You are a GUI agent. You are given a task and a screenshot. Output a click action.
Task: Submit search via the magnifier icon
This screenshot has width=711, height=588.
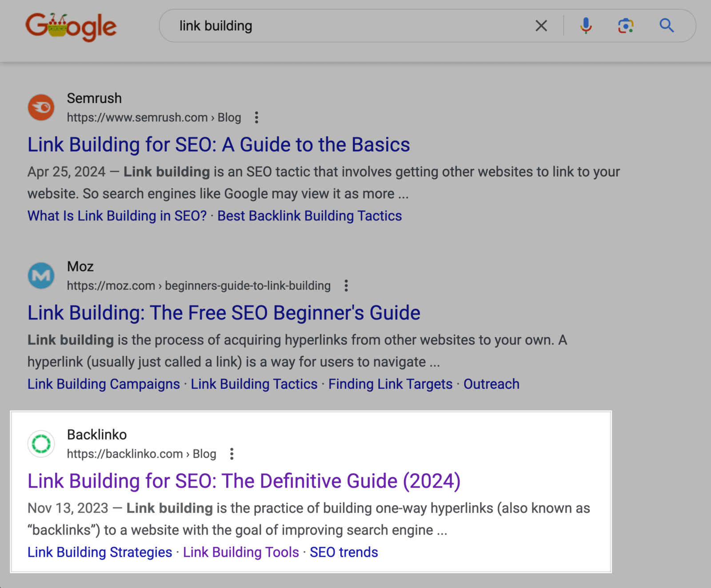[x=666, y=26]
